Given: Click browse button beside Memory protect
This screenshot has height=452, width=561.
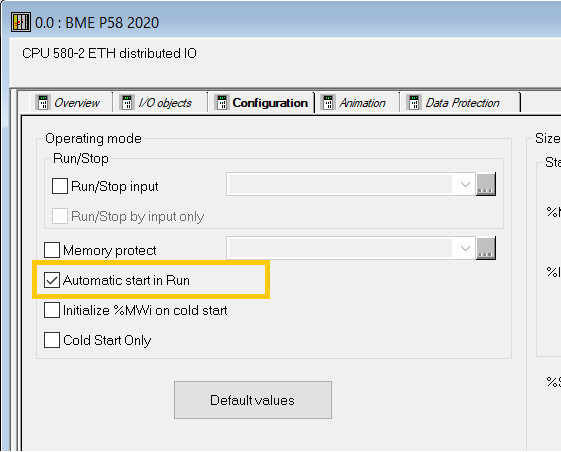Looking at the screenshot, I should click(x=486, y=248).
